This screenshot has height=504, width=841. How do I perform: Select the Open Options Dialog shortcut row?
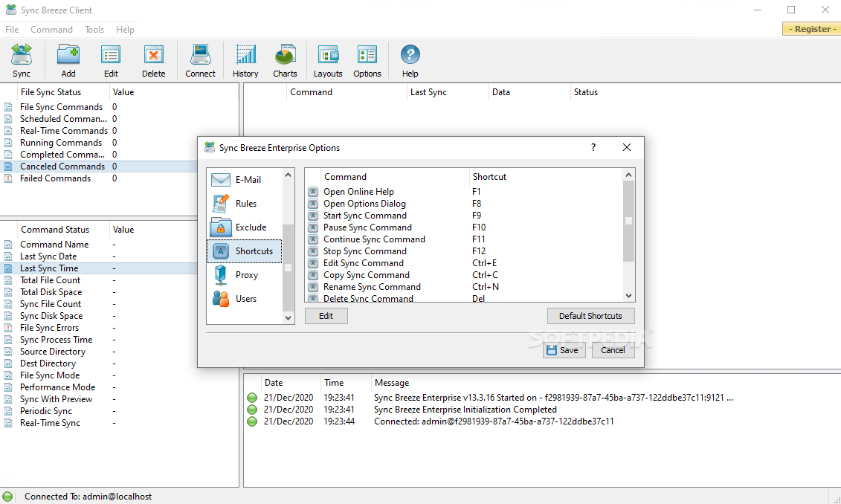pos(463,204)
